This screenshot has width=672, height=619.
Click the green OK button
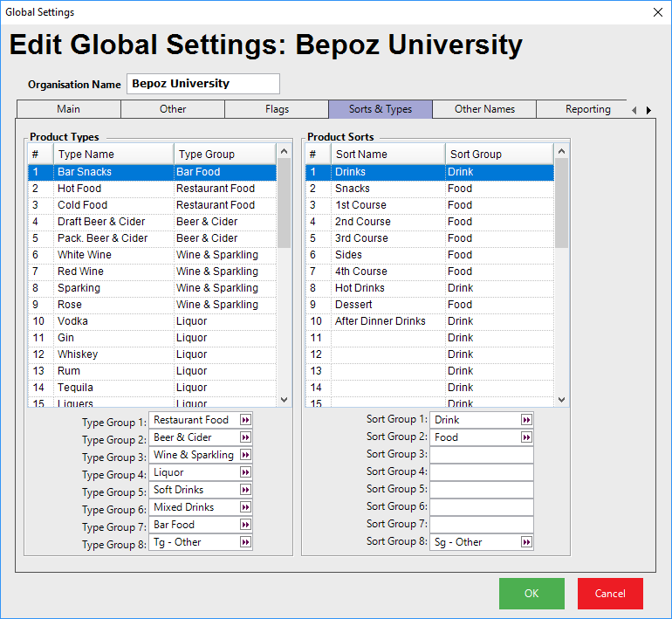click(x=531, y=594)
